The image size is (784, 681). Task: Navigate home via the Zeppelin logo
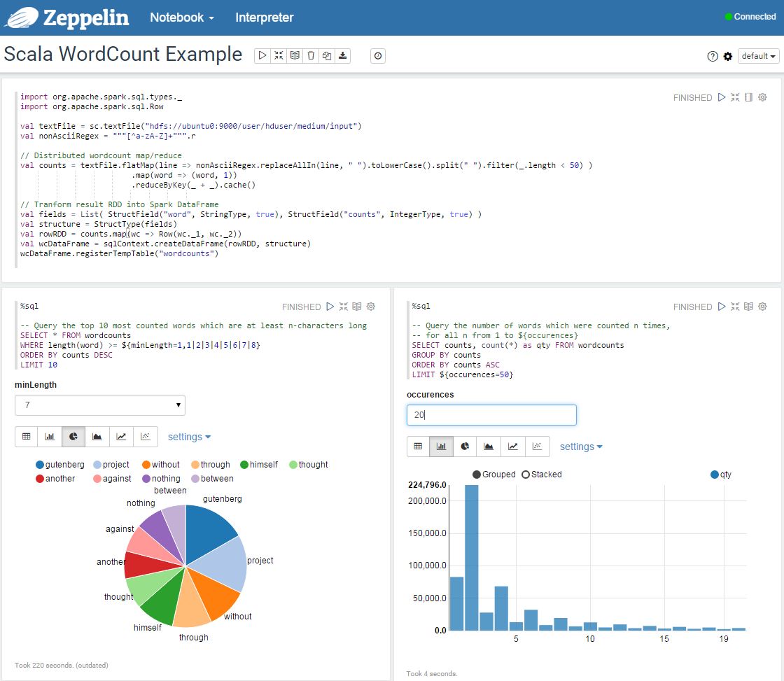[x=66, y=17]
